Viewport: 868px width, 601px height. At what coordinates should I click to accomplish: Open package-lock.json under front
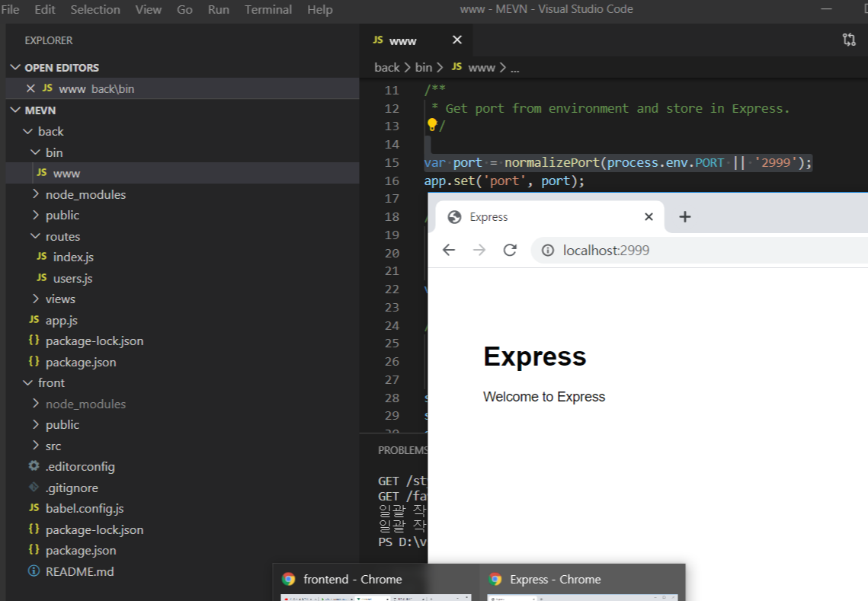pyautogui.click(x=182, y=529)
